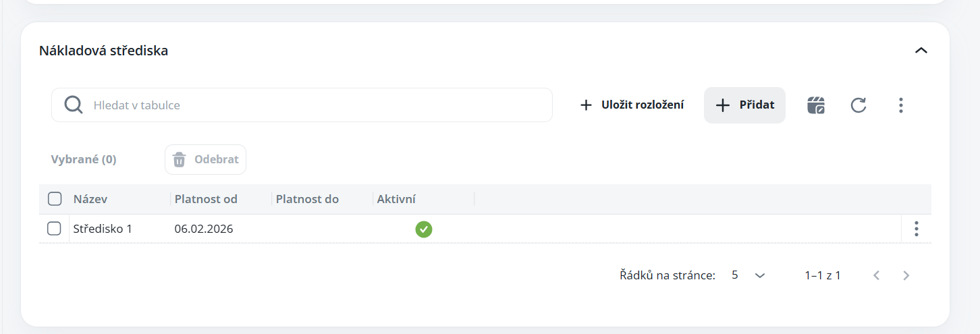Select all rows with header checkbox
The image size is (980, 334).
coord(54,199)
